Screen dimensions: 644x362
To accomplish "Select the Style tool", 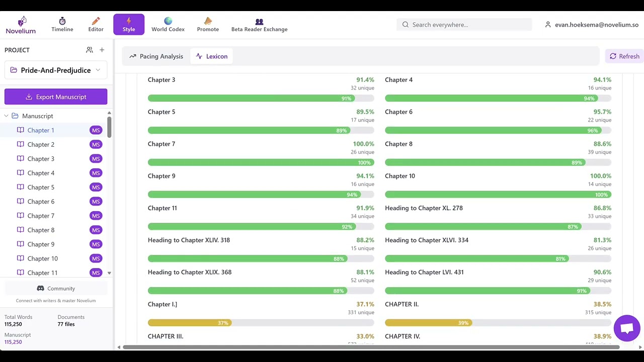I will pyautogui.click(x=129, y=25).
